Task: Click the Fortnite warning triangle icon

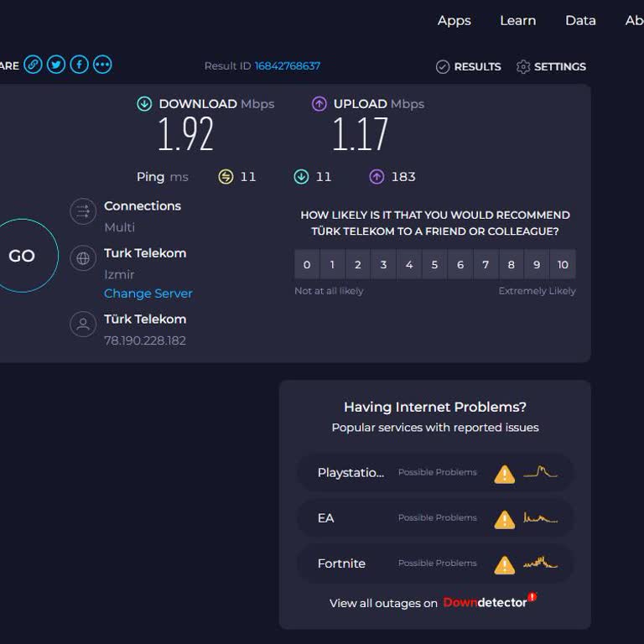Action: [x=504, y=564]
